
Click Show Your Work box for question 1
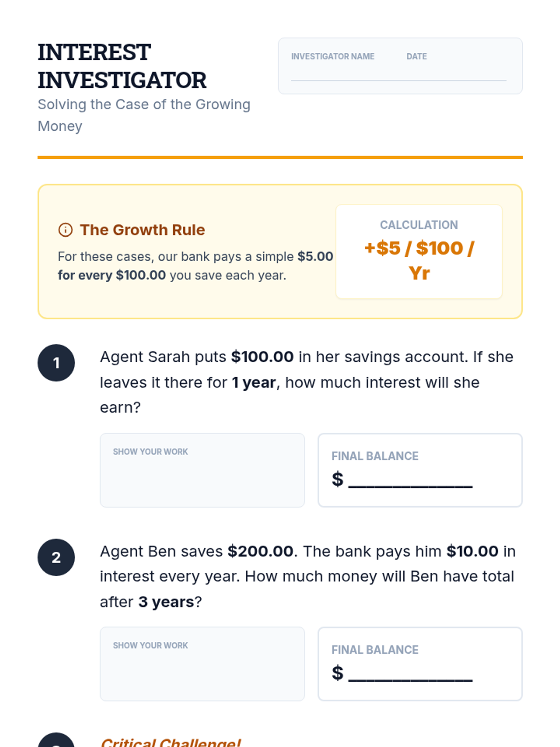(x=202, y=470)
